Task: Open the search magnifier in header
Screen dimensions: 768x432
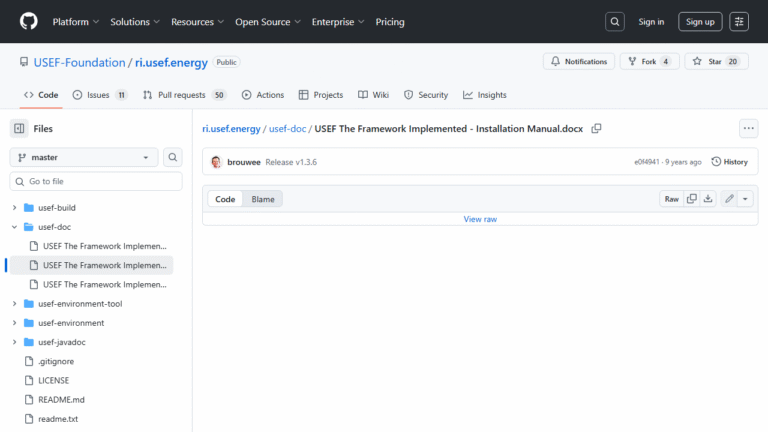Action: 615,21
